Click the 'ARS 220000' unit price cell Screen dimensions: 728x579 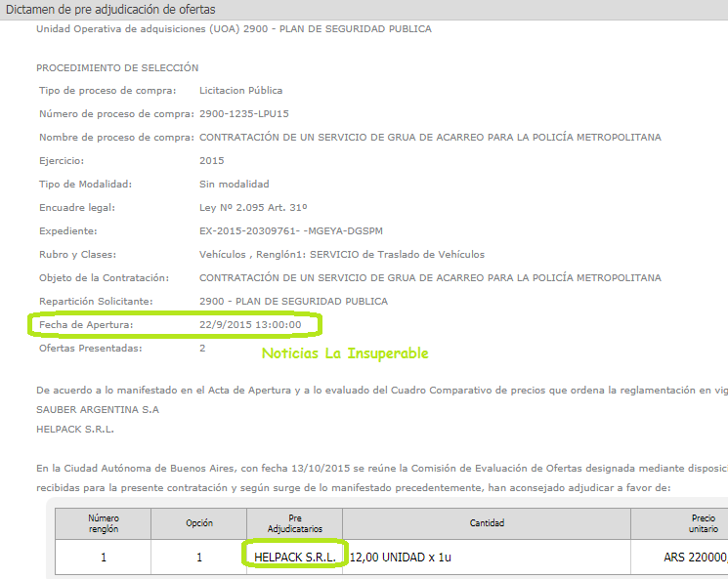click(694, 557)
